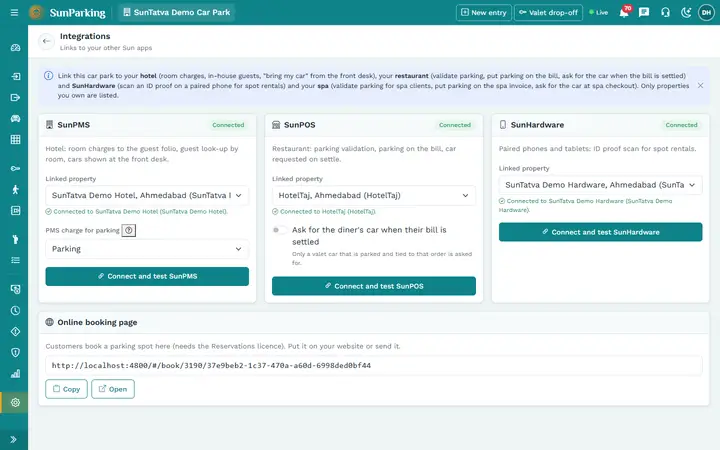
Task: Open the valet key icon in sidebar
Action: pyautogui.click(x=15, y=169)
